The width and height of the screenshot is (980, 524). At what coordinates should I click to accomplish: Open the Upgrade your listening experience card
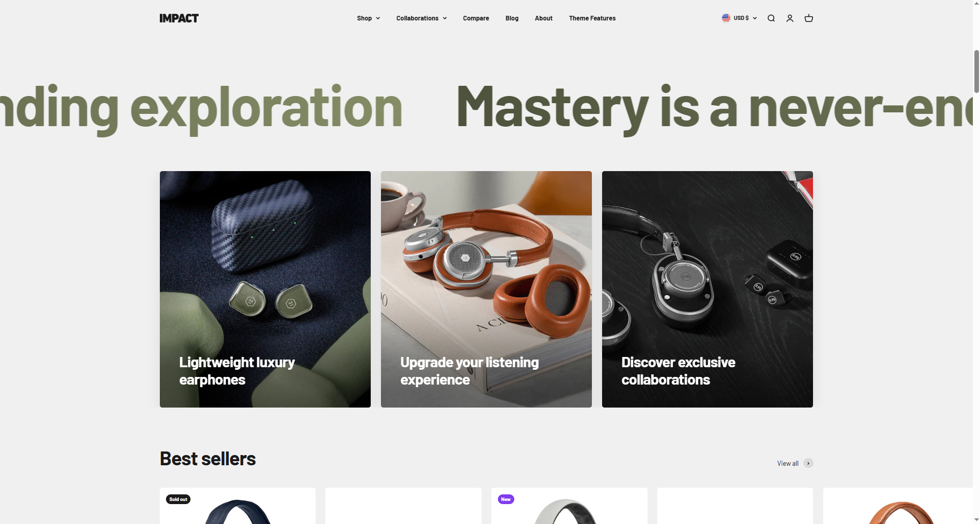click(486, 289)
